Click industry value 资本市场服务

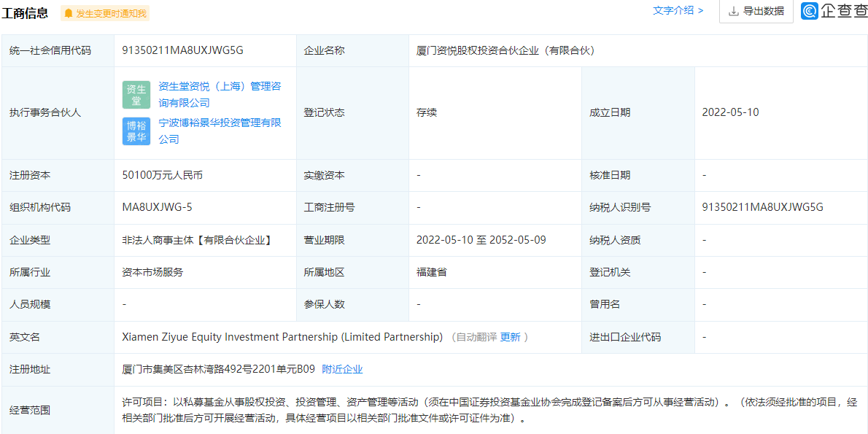tap(152, 272)
